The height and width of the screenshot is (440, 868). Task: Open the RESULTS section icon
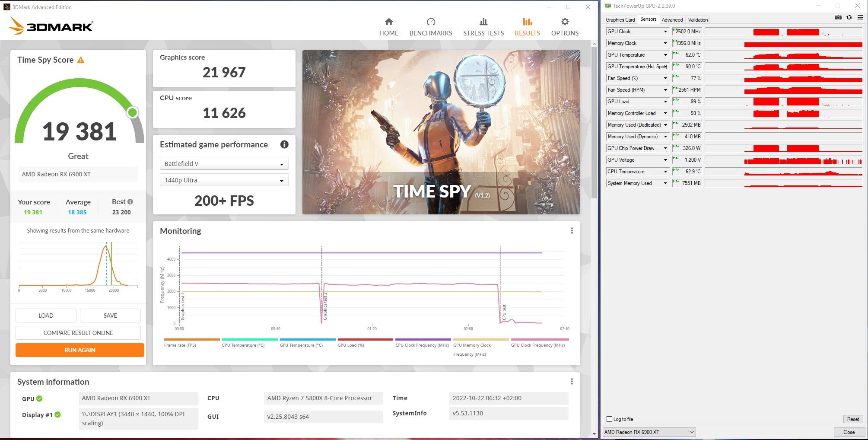tap(527, 22)
